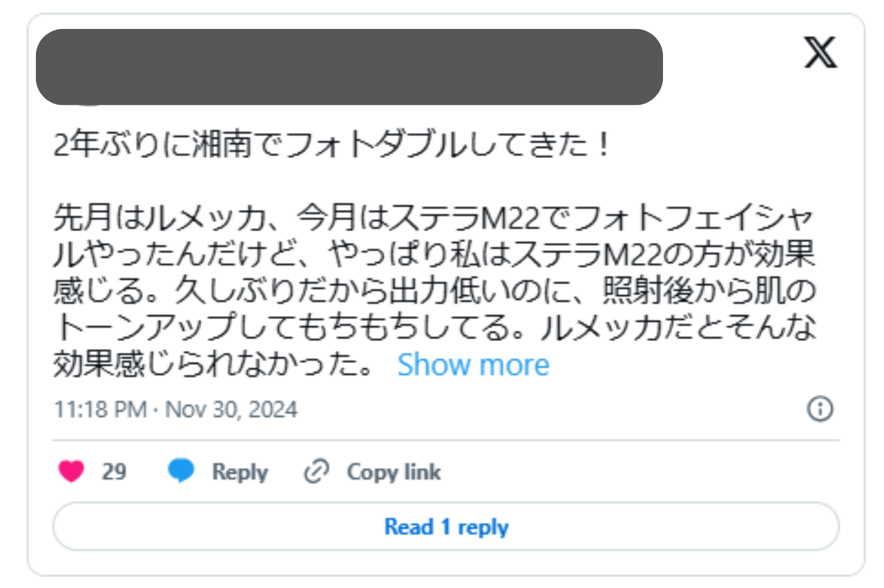Click the Read 1 reply button

446,527
